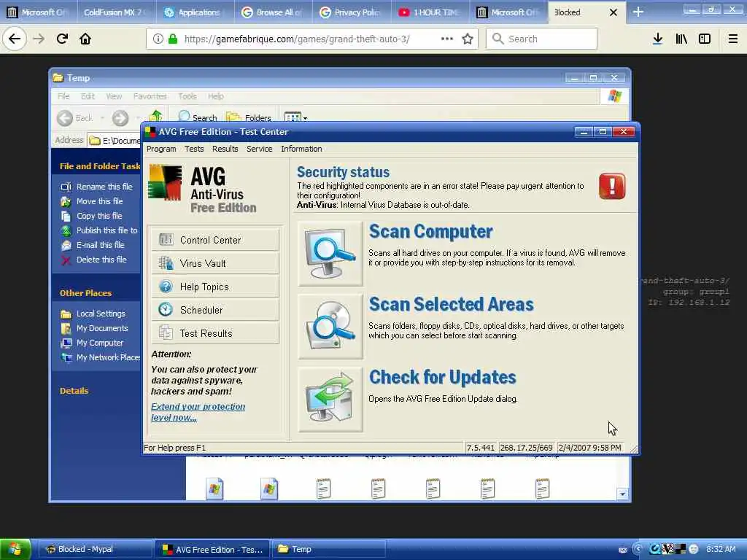
Task: Click Search in Temp window toolbar
Action: 198,117
